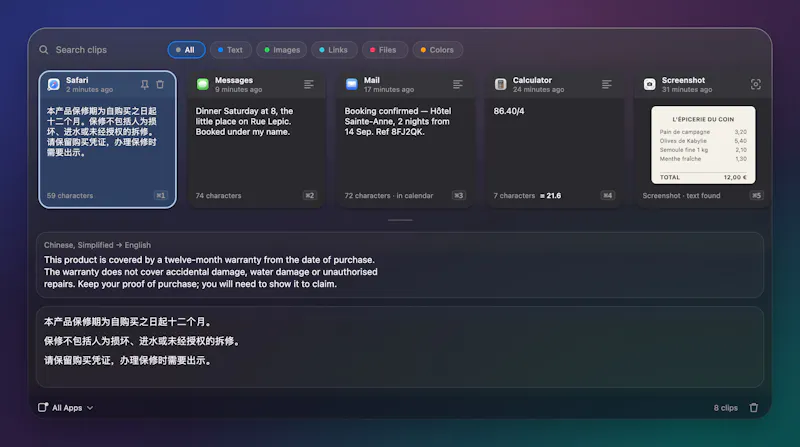Select the All filter tab

[x=186, y=49]
